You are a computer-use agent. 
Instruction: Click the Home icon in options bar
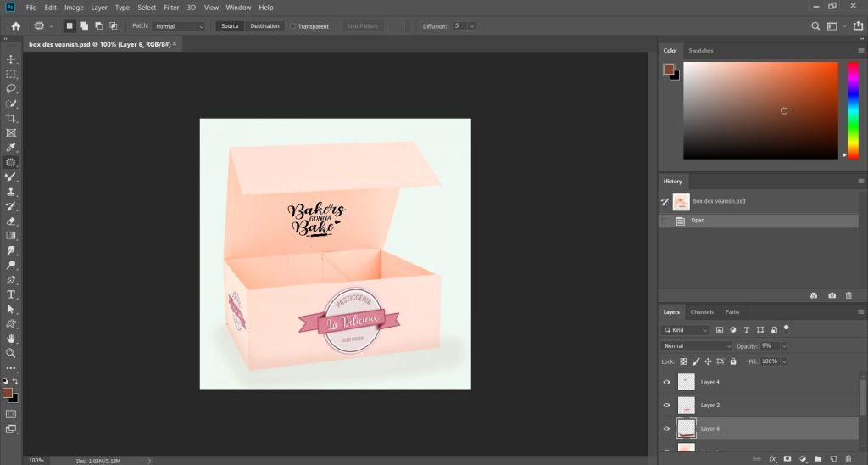[15, 26]
